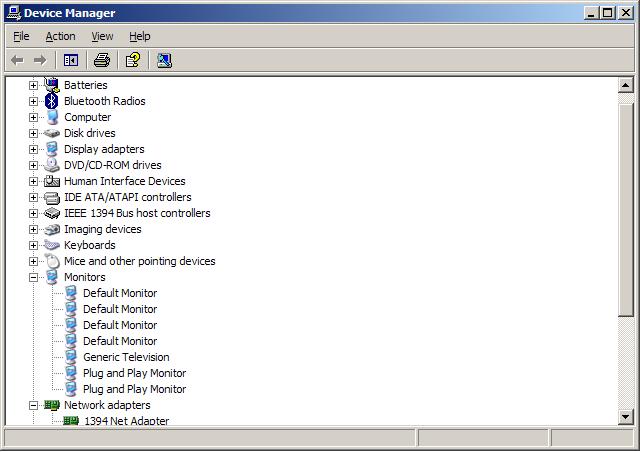Click the DVD/CD-ROM drives icon
This screenshot has width=640, height=452.
(52, 165)
